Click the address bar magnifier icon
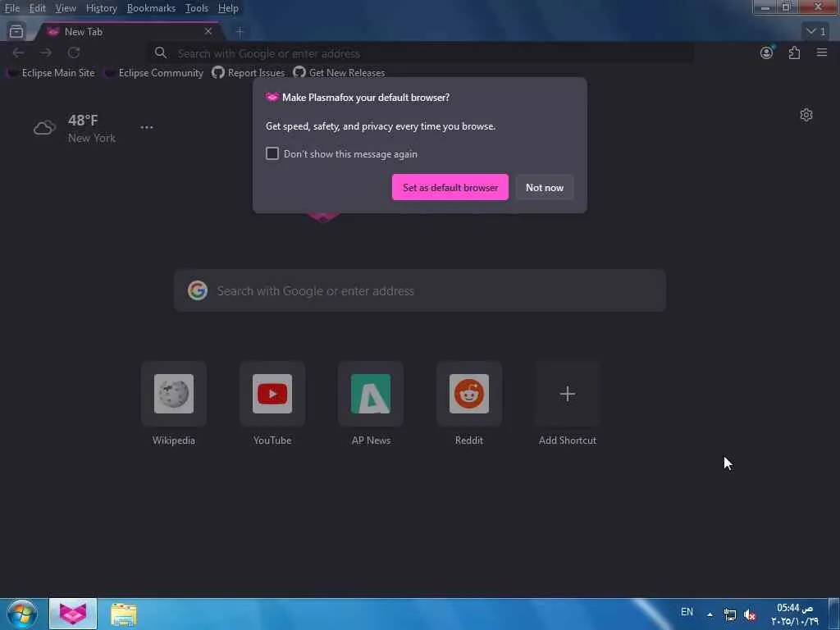Viewport: 840px width, 630px height. (x=161, y=52)
